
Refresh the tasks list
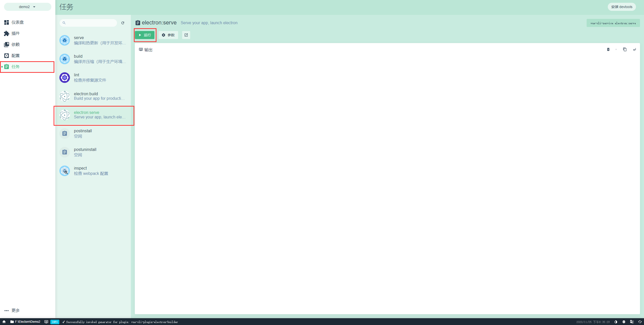pos(123,23)
